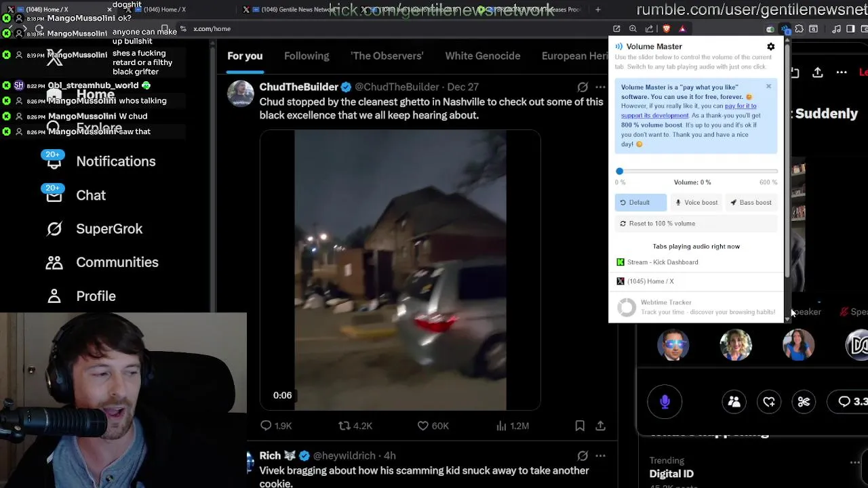This screenshot has width=868, height=488.
Task: Toggle the browser sidebar panel icon
Action: pos(850,28)
